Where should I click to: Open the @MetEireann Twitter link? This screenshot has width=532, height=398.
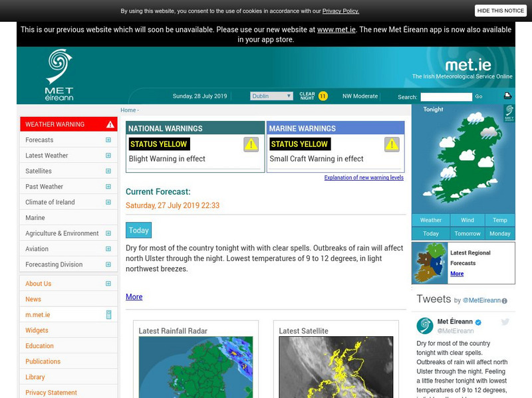(x=481, y=300)
